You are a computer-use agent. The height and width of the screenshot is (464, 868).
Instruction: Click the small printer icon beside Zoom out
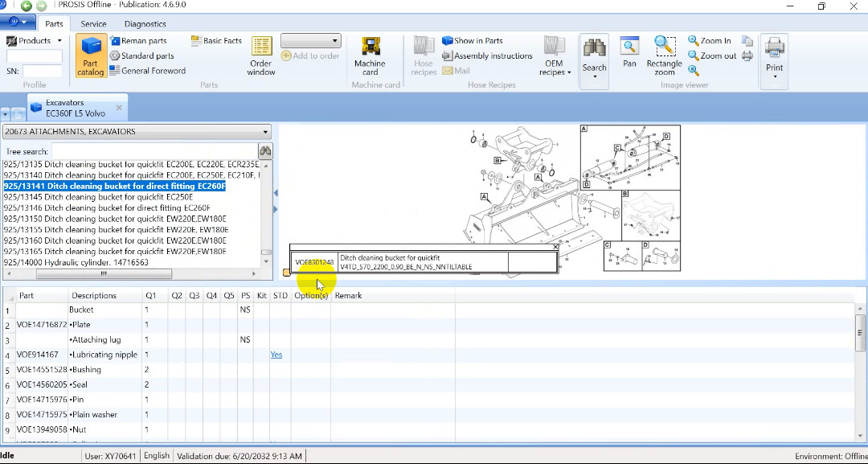pyautogui.click(x=747, y=55)
